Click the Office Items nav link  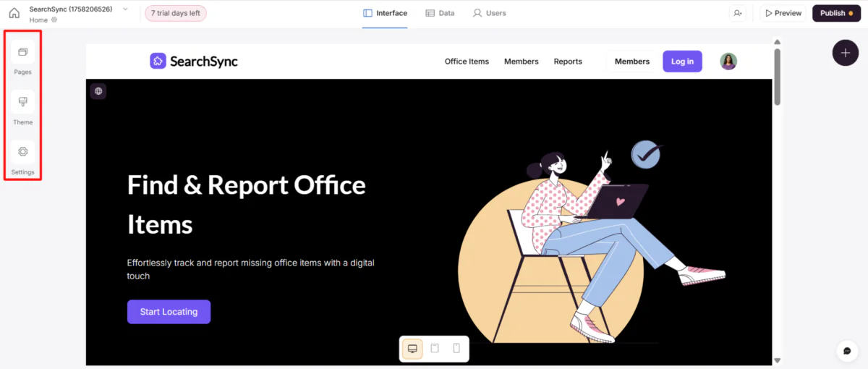click(467, 61)
